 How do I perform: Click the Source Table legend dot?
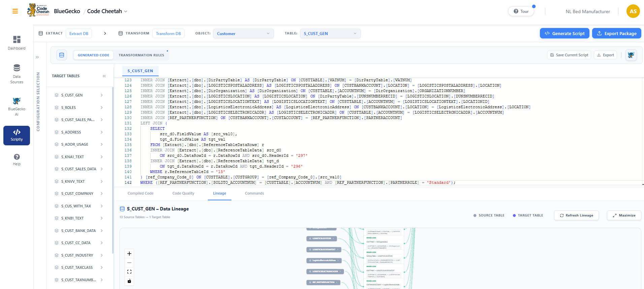coord(475,215)
